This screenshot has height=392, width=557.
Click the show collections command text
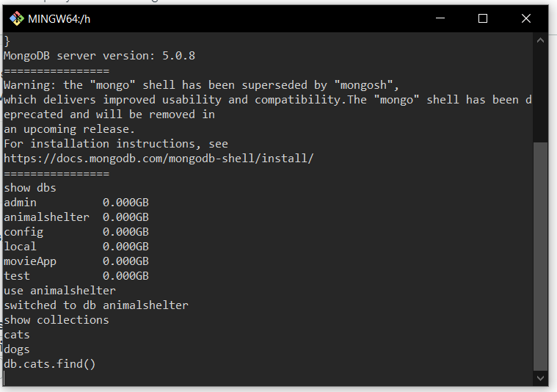[x=57, y=320]
